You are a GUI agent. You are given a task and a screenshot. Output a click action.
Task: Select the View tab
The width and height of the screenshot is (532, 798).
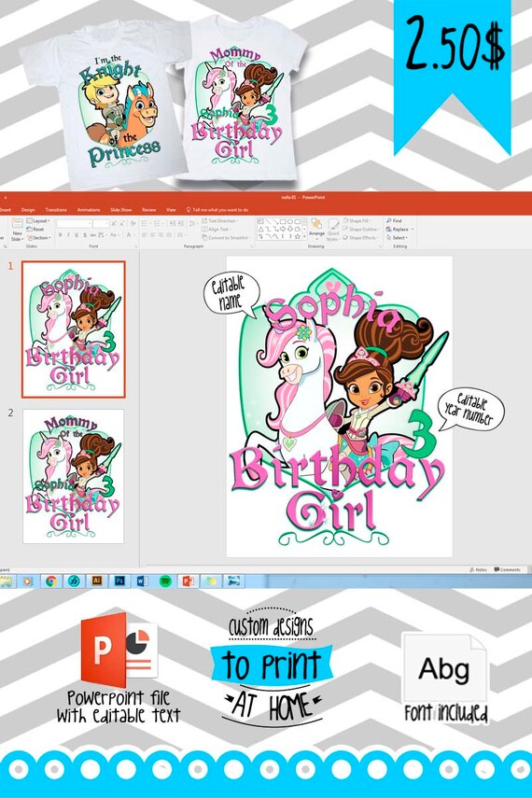pyautogui.click(x=171, y=210)
